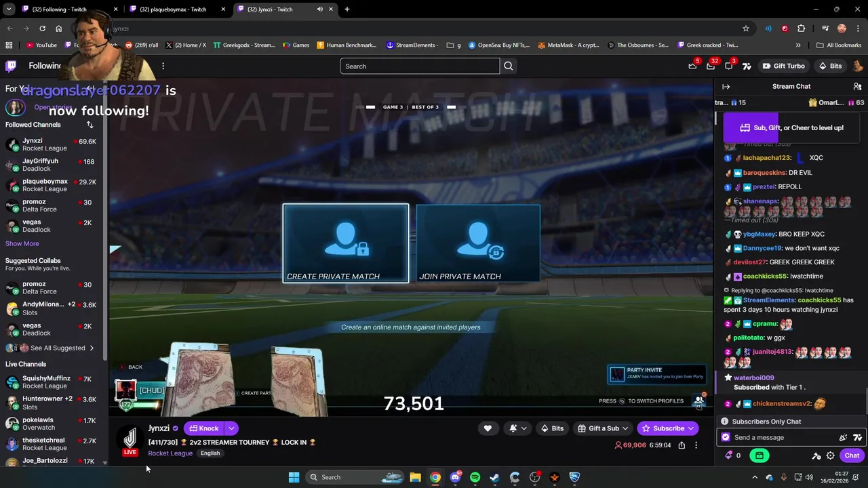Image resolution: width=868 pixels, height=488 pixels.
Task: Click the search magnifier button
Action: pyautogui.click(x=509, y=66)
